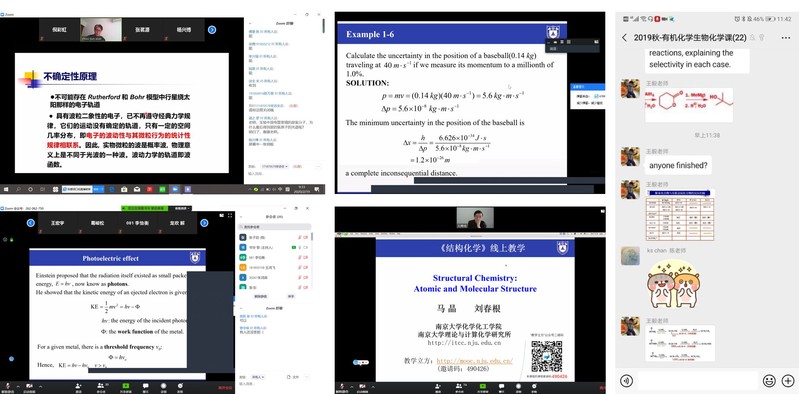
Task: Expand video options caret beside camera
Action: (x=40, y=387)
